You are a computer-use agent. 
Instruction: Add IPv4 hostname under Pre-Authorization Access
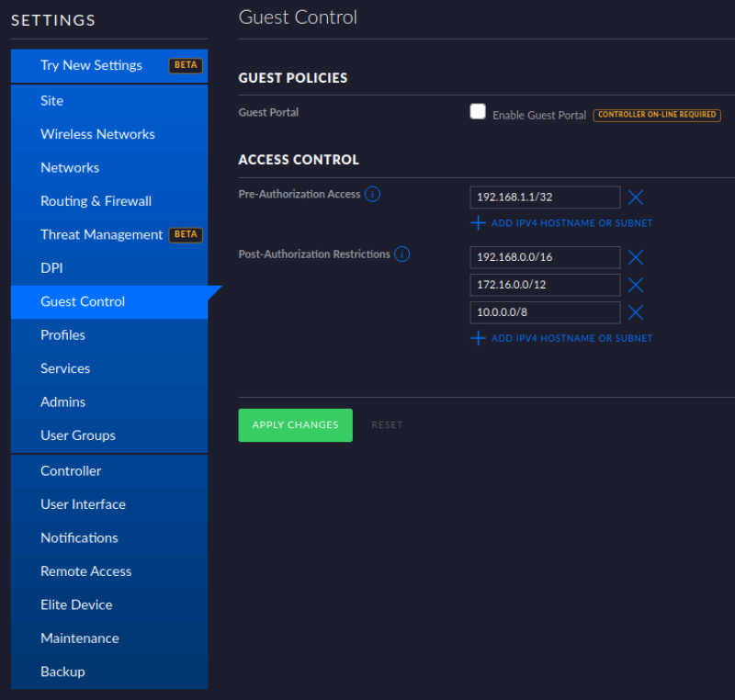point(571,223)
